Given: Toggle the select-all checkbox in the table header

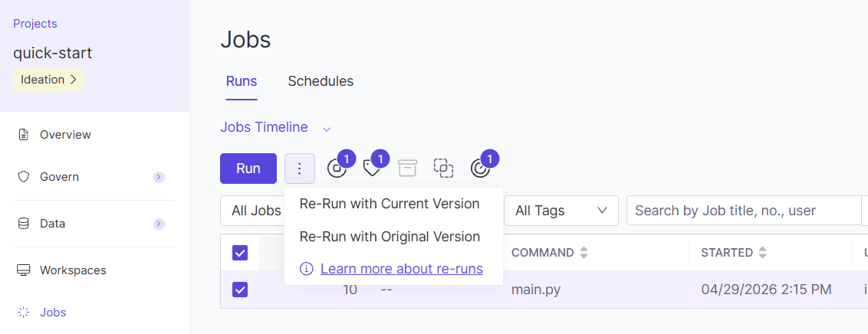Looking at the screenshot, I should pyautogui.click(x=240, y=254).
